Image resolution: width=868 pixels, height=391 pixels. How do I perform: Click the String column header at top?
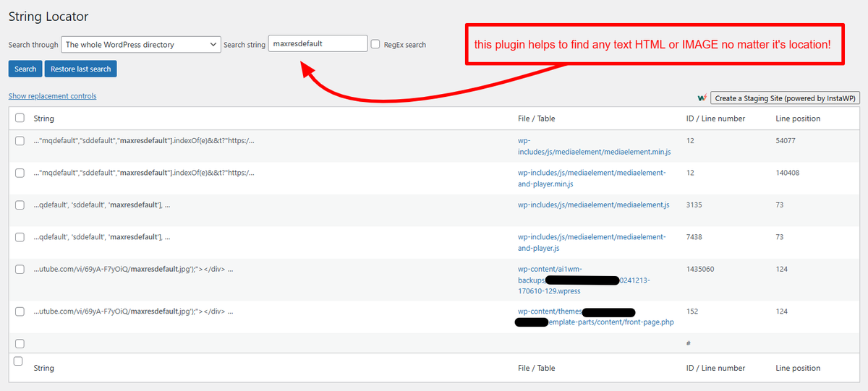pyautogui.click(x=44, y=119)
